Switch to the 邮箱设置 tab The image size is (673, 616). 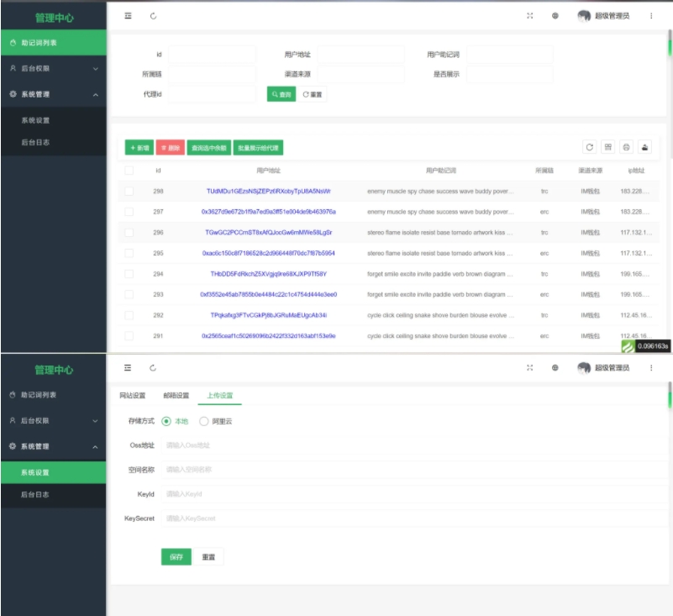176,396
